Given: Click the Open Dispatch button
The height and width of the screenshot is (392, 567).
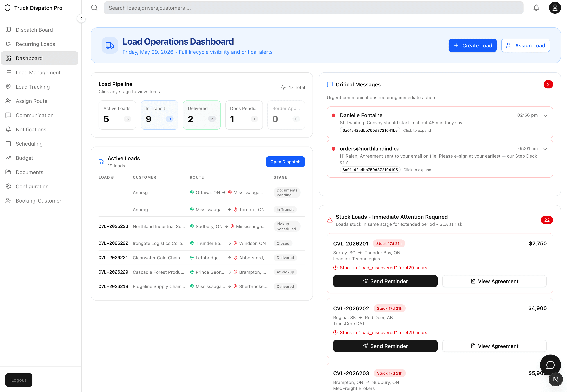Looking at the screenshot, I should point(285,162).
